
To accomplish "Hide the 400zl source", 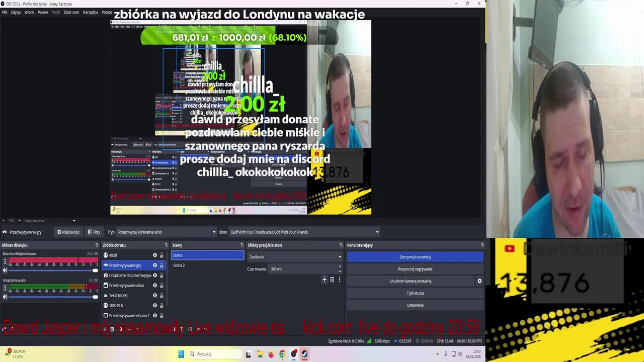I will 155,255.
